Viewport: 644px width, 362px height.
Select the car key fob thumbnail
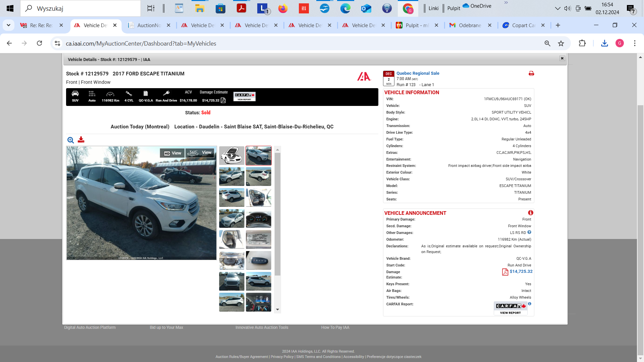click(259, 260)
